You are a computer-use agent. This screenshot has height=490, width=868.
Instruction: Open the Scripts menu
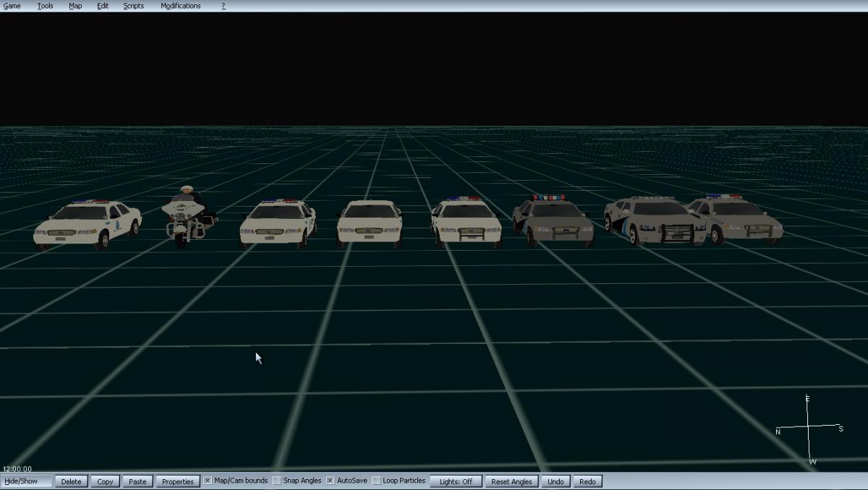[x=133, y=6]
